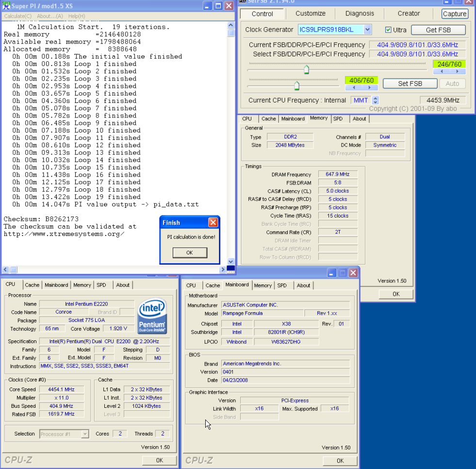Open SPD tab in CPU-Z Mainboard window
Image resolution: width=476 pixels, height=469 pixels.
tap(282, 285)
